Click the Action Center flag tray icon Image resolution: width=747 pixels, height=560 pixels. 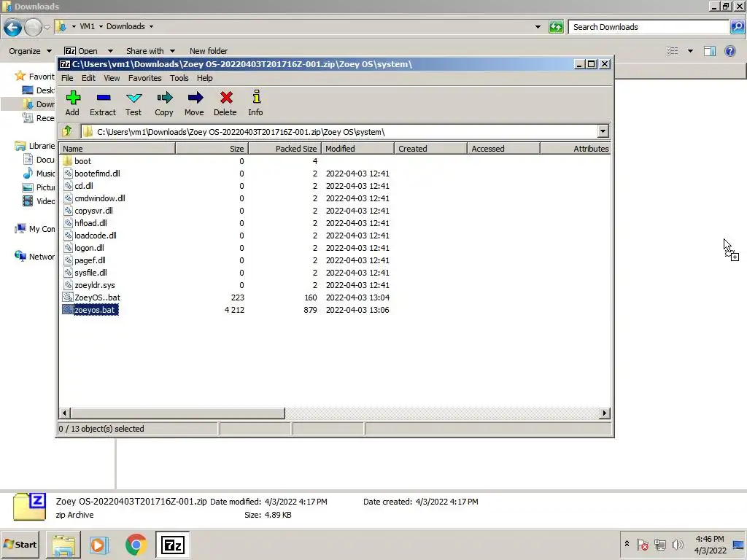642,544
